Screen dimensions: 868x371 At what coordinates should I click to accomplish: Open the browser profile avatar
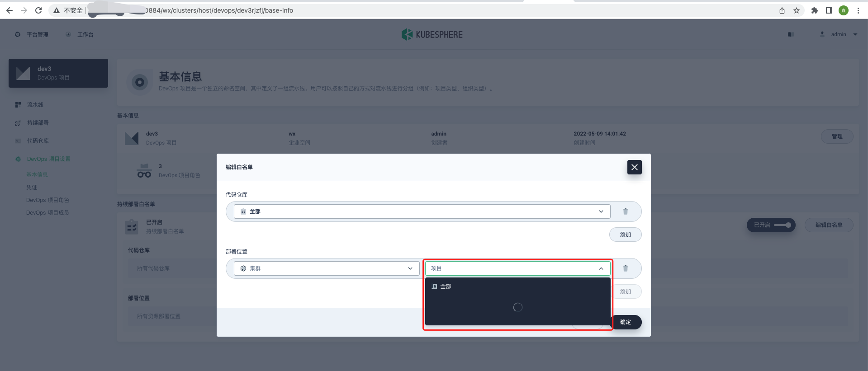point(844,10)
